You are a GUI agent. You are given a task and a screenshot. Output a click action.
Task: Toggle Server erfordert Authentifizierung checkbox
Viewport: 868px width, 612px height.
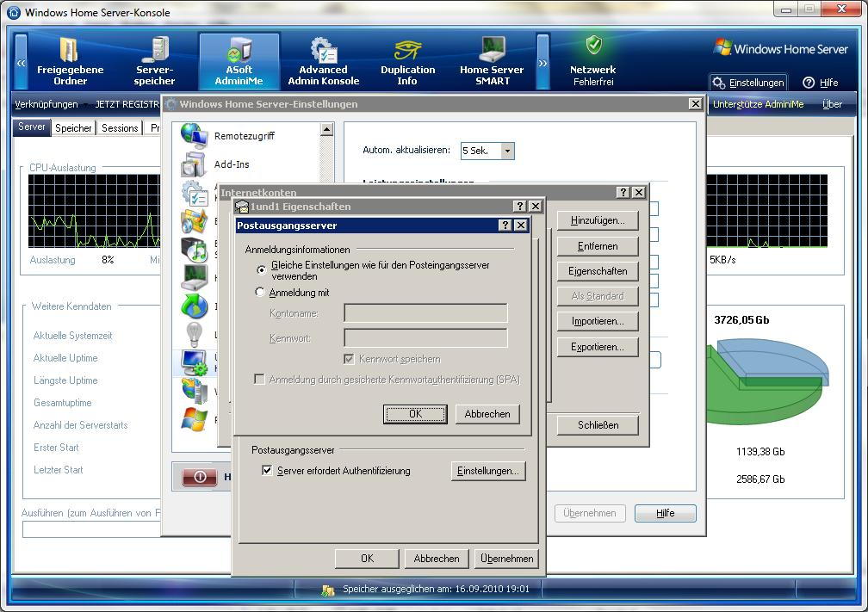pyautogui.click(x=267, y=471)
